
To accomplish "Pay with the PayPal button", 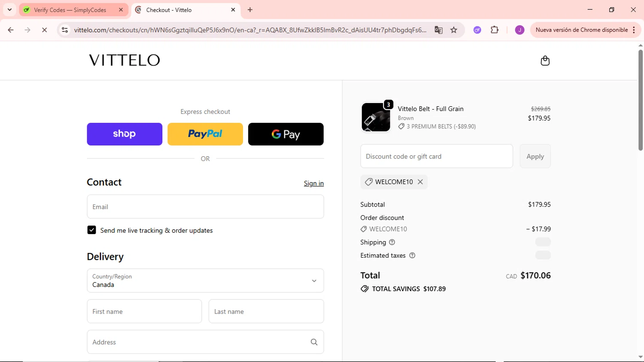I will pyautogui.click(x=205, y=134).
